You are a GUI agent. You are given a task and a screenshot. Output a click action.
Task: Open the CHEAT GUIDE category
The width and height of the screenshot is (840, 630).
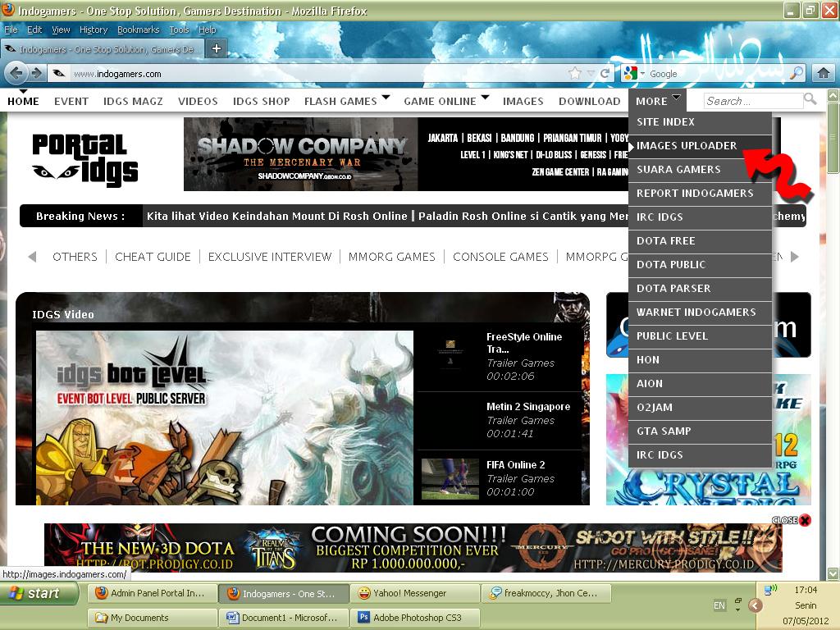point(153,257)
